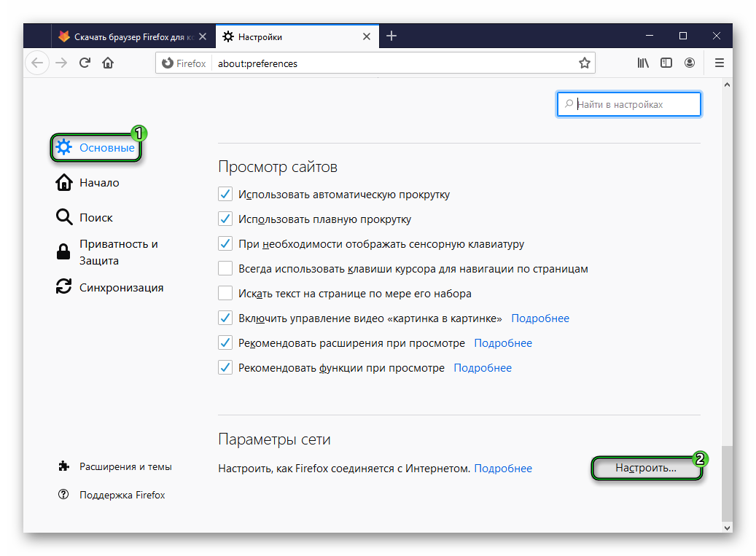The image size is (756, 556).
Task: Enable 'Искать текст на странице' checkbox
Action: tap(225, 293)
